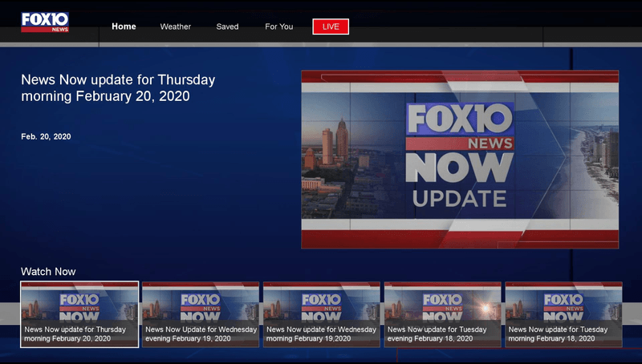Click the Thursday morning thumbnail caption text
Screen dimensions: 642x364
[x=75, y=334]
